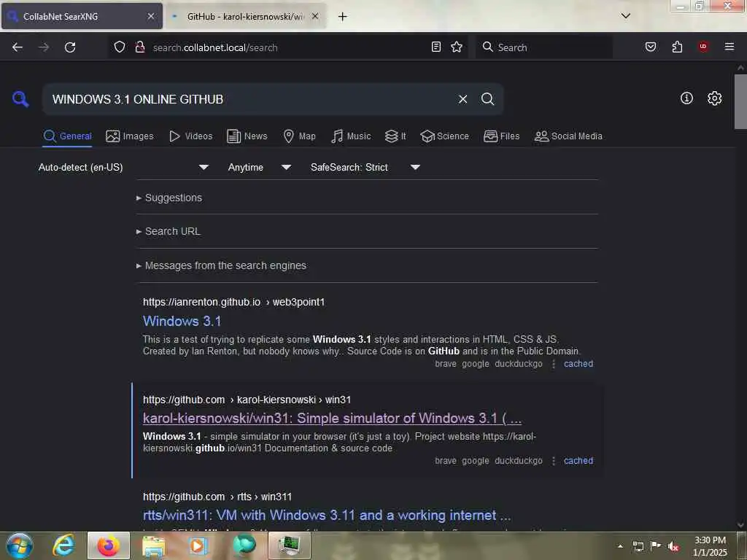Select the It search category

pos(395,136)
